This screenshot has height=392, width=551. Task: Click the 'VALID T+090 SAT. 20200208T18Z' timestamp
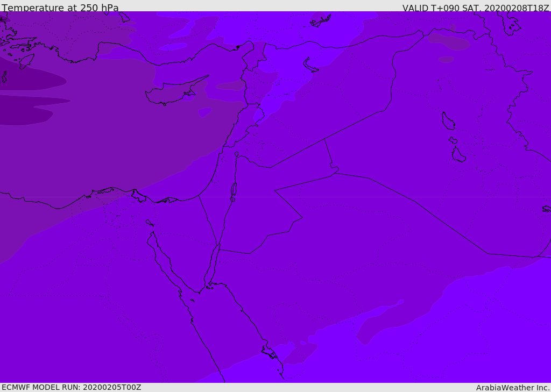pyautogui.click(x=476, y=8)
